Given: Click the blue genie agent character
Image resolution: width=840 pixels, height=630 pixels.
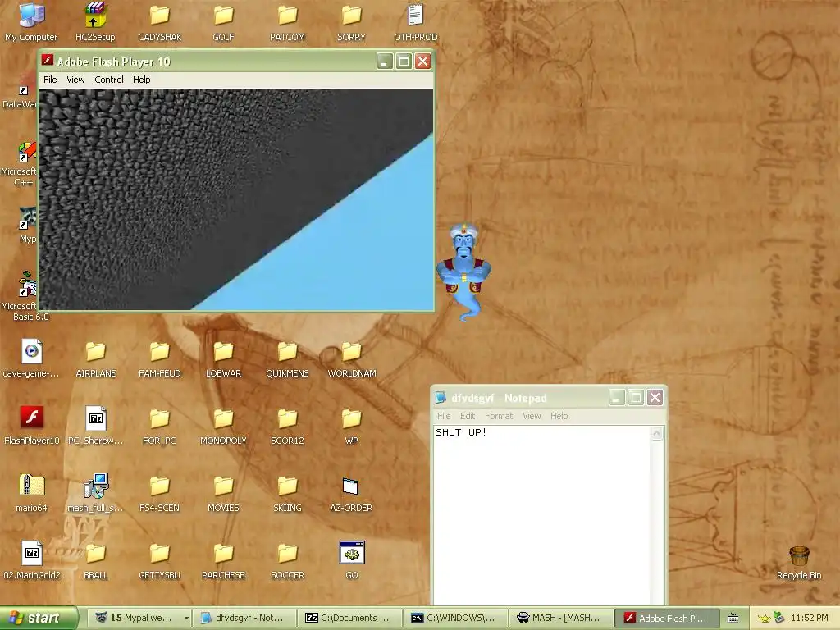Looking at the screenshot, I should (464, 272).
